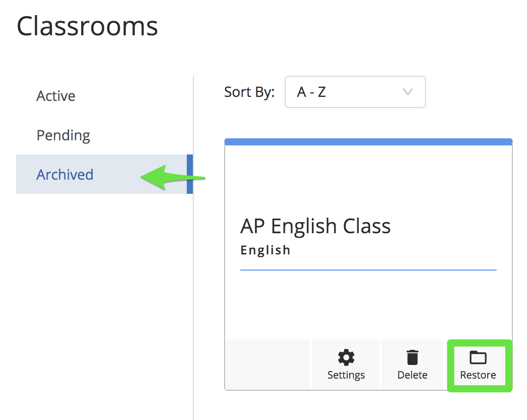
Task: Click the Settings gear icon
Action: (346, 357)
